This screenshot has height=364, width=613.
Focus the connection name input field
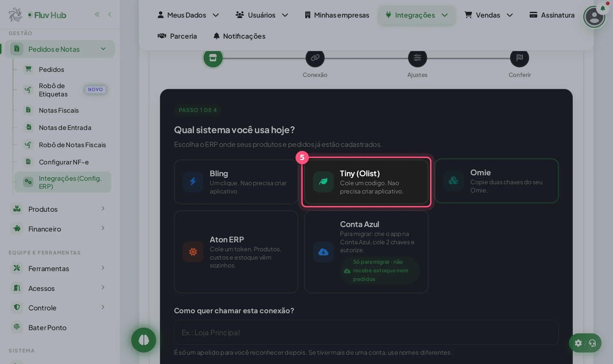pos(366,332)
